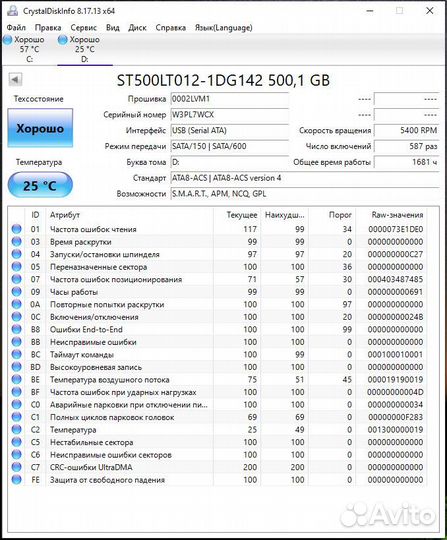The width and height of the screenshot is (447, 540).
Task: Click the ID column header
Action: coord(35,215)
